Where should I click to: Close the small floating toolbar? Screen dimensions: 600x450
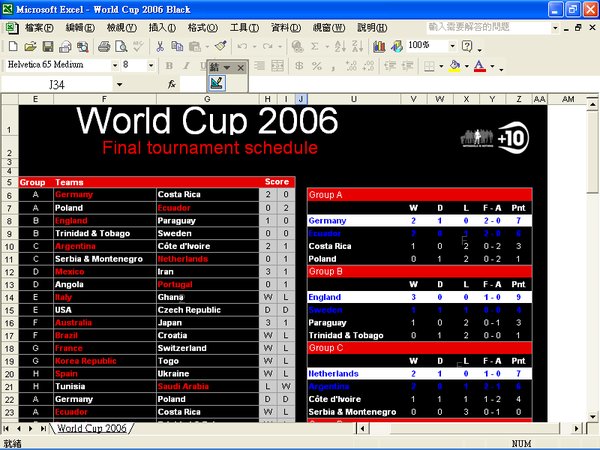coord(240,68)
